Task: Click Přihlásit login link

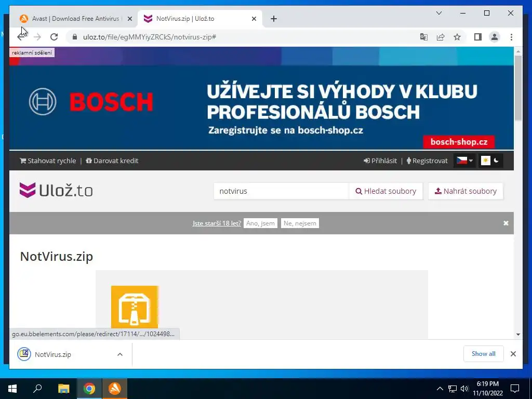Action: (x=380, y=161)
